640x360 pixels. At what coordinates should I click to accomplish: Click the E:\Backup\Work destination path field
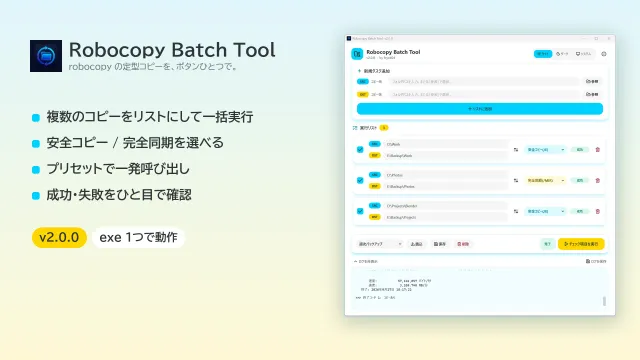[x=446, y=156]
